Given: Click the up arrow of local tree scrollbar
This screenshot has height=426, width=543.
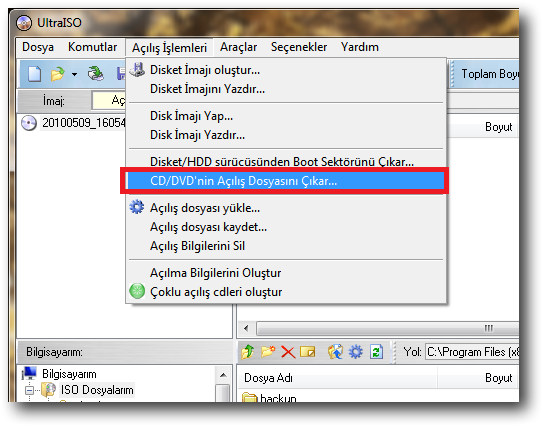Looking at the screenshot, I should 223,375.
